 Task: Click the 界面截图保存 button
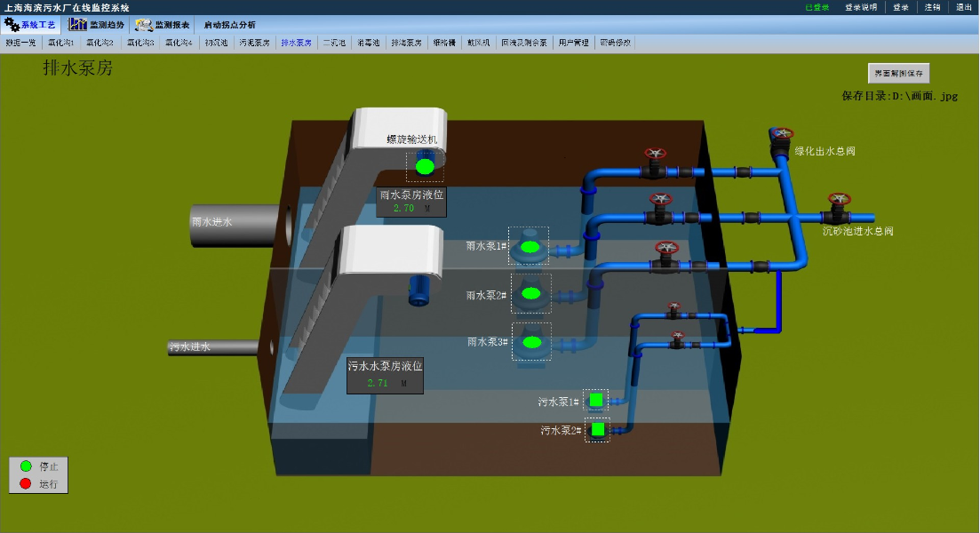[x=899, y=74]
